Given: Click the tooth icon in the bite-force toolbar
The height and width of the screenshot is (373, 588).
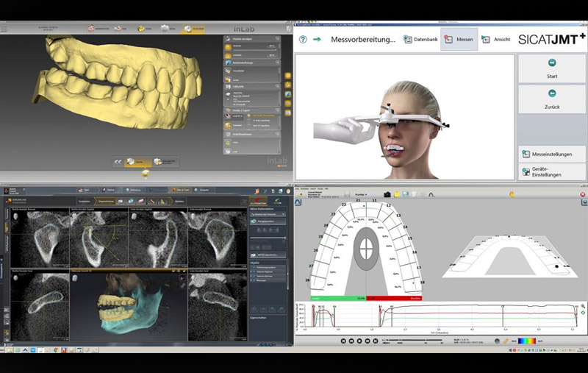Looking at the screenshot, I should click(414, 194).
